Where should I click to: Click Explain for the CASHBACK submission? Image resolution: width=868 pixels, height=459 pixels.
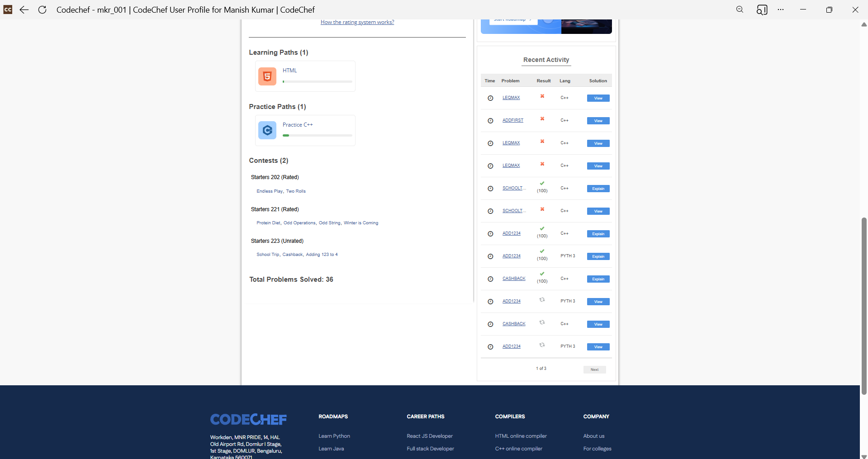pyautogui.click(x=598, y=279)
